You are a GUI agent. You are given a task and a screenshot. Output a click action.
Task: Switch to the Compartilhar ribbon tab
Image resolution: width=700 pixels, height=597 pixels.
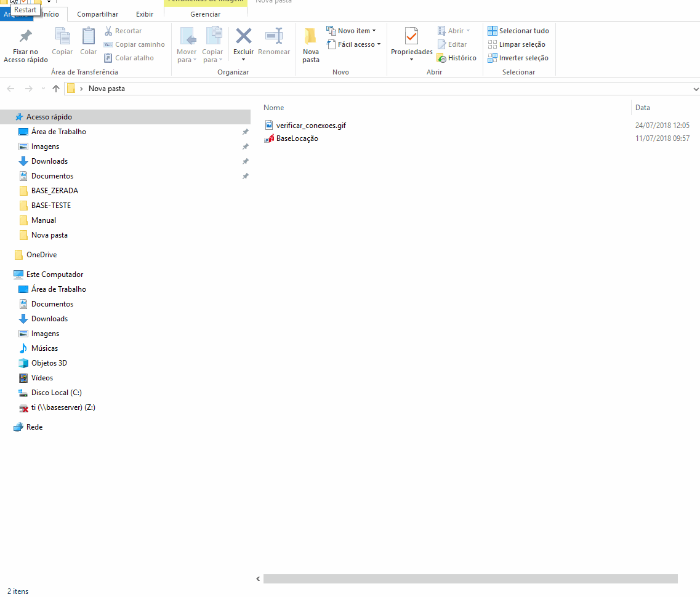97,14
